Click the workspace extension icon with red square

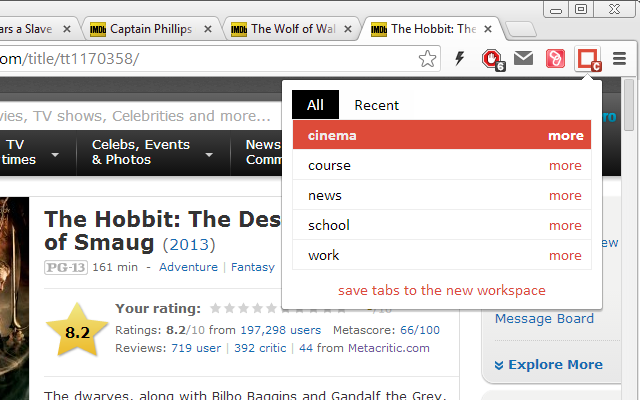click(587, 59)
